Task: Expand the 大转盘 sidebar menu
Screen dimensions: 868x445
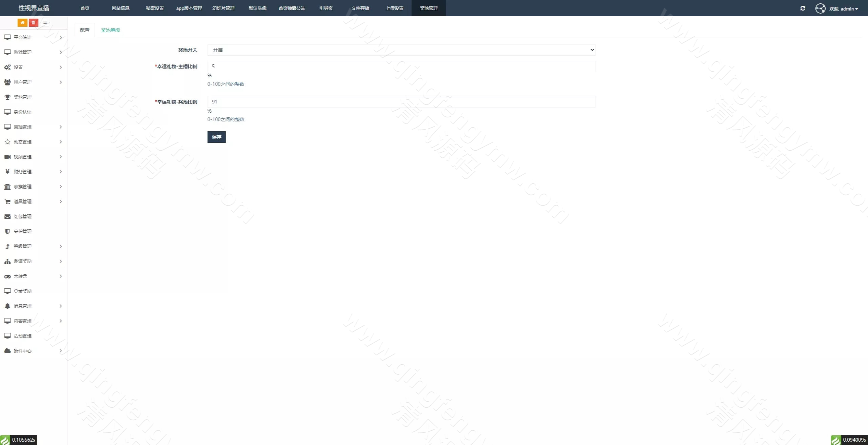Action: [34, 276]
